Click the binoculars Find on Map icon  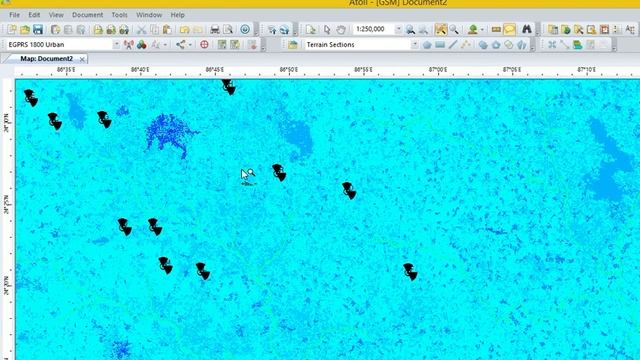pyautogui.click(x=527, y=29)
